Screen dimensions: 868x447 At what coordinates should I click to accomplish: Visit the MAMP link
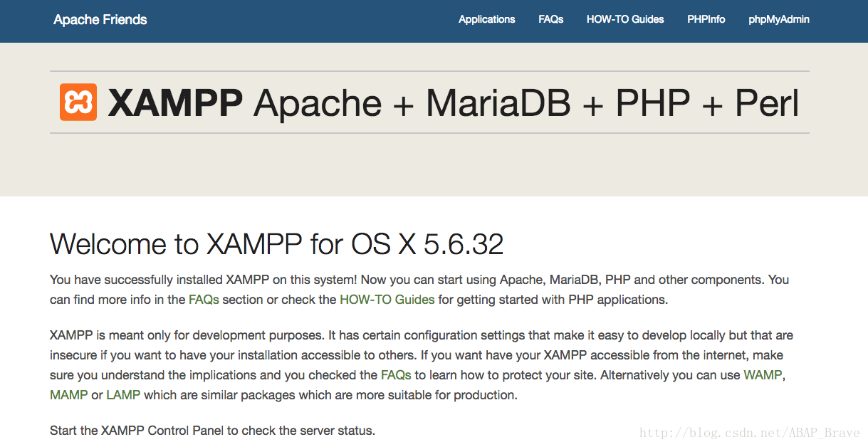pyautogui.click(x=69, y=395)
